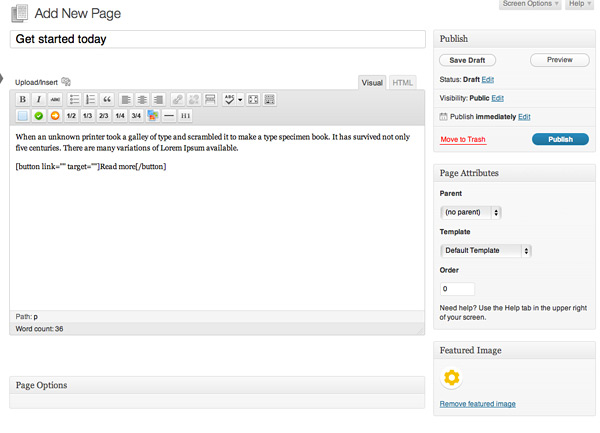
Task: Insert green checkmark shortcode icon
Action: [39, 116]
